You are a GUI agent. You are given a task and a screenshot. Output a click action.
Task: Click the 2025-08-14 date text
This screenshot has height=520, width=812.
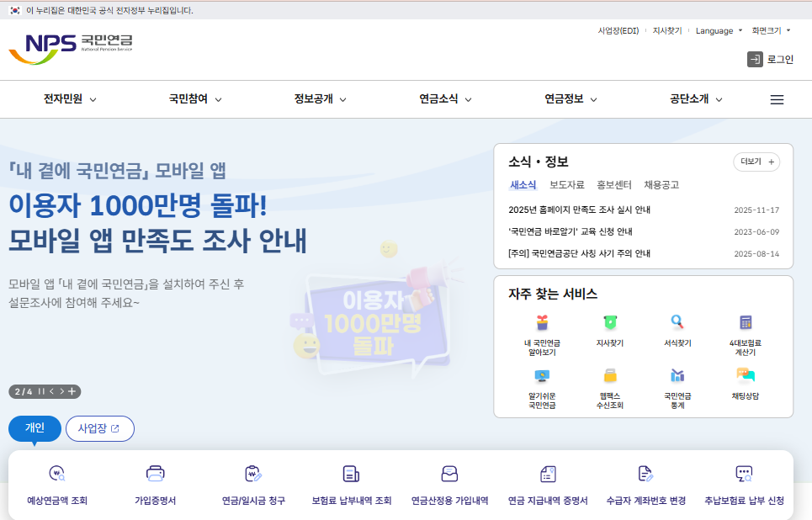(x=756, y=254)
